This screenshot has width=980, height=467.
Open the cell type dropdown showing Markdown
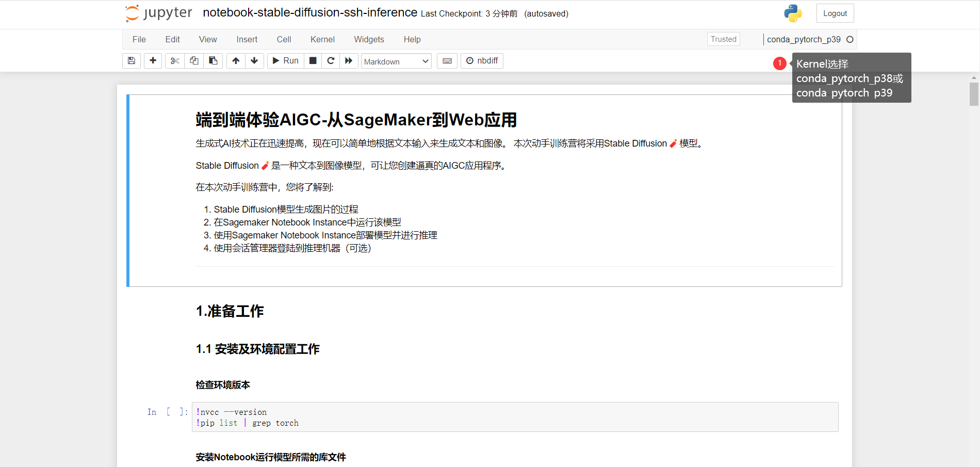tap(396, 61)
